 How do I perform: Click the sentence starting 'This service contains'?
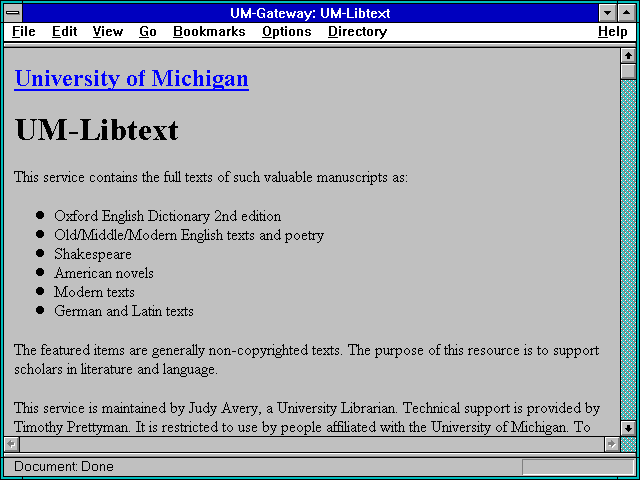click(211, 178)
